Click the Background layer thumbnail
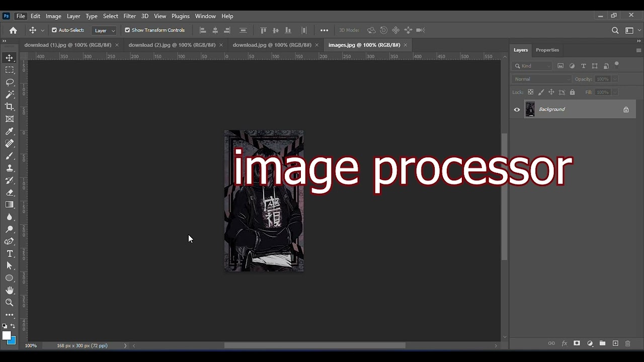This screenshot has height=362, width=644. click(x=530, y=110)
